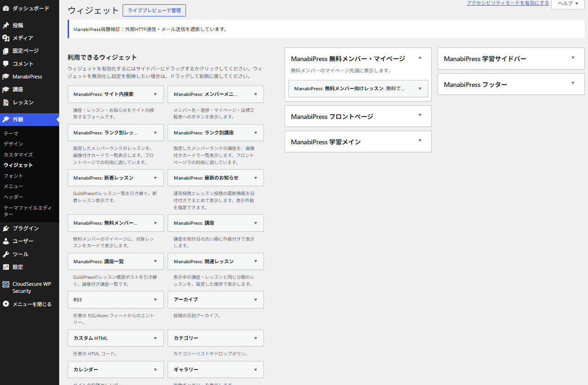Expand the 講座 widget arrow

pyautogui.click(x=255, y=223)
